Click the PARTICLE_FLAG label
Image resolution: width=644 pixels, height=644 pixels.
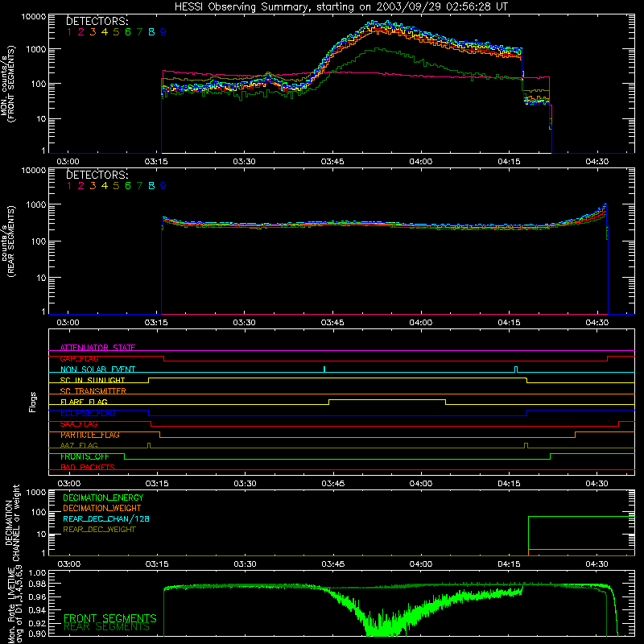click(90, 435)
